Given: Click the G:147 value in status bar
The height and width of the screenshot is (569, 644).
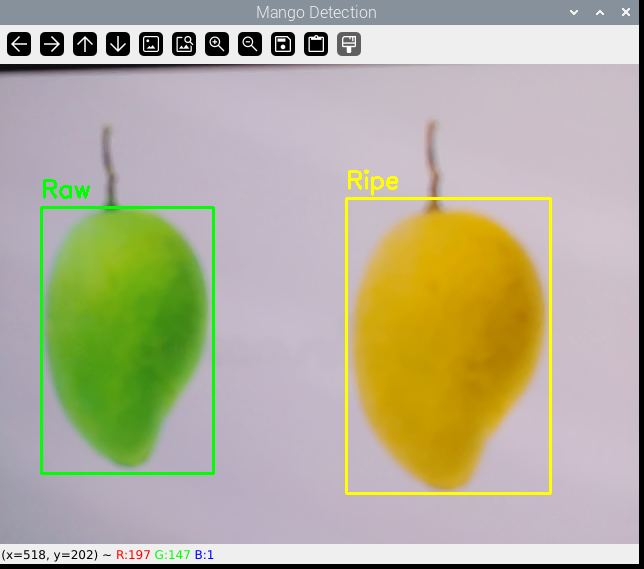Looking at the screenshot, I should [172, 555].
